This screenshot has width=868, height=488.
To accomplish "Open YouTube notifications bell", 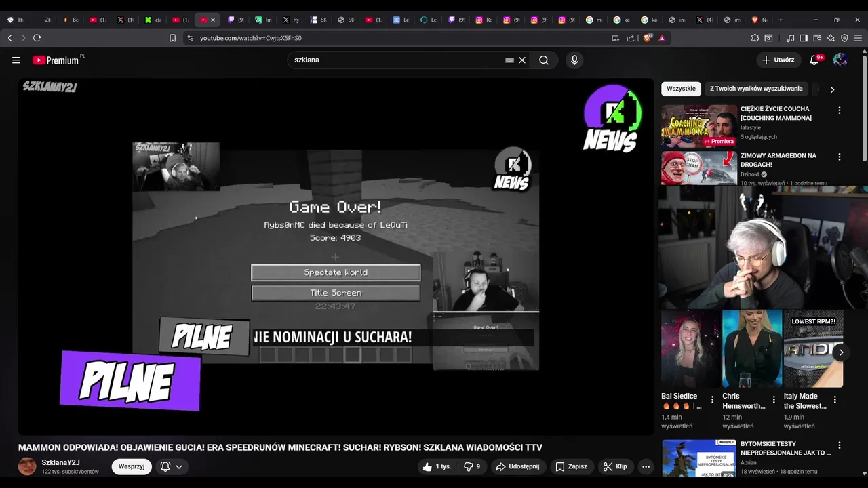I will [x=815, y=60].
